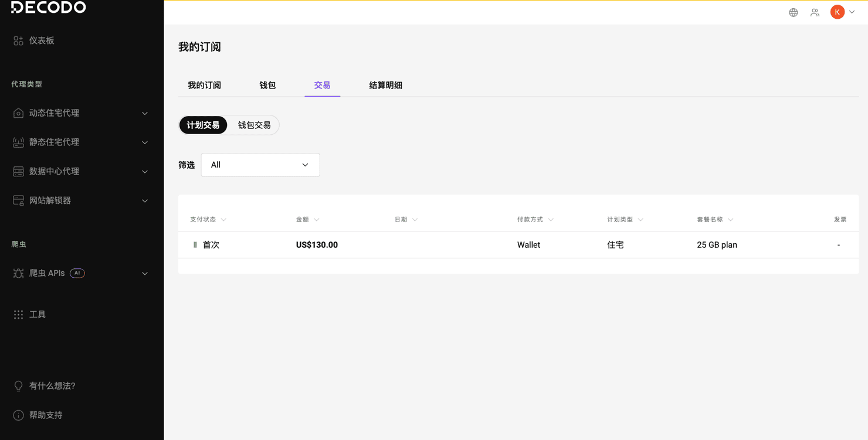Open the 筛选 All dropdown
Image resolution: width=868 pixels, height=440 pixels.
[260, 165]
